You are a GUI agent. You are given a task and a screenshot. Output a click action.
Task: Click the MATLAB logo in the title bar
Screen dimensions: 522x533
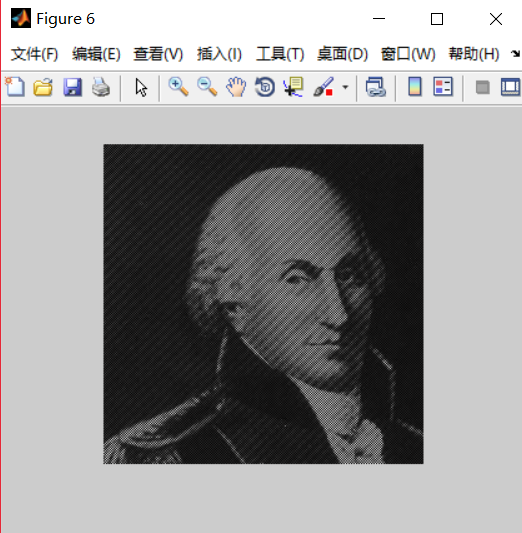(21, 18)
